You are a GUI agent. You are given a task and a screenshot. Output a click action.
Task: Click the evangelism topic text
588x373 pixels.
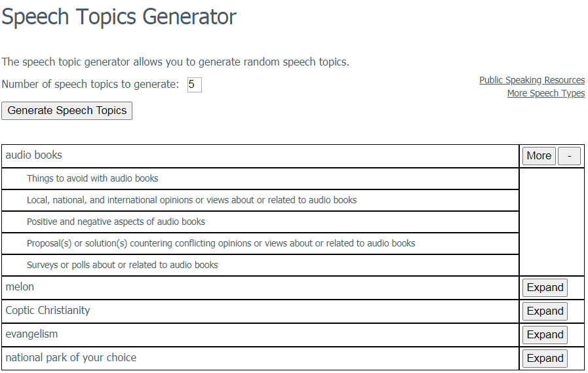tap(31, 334)
